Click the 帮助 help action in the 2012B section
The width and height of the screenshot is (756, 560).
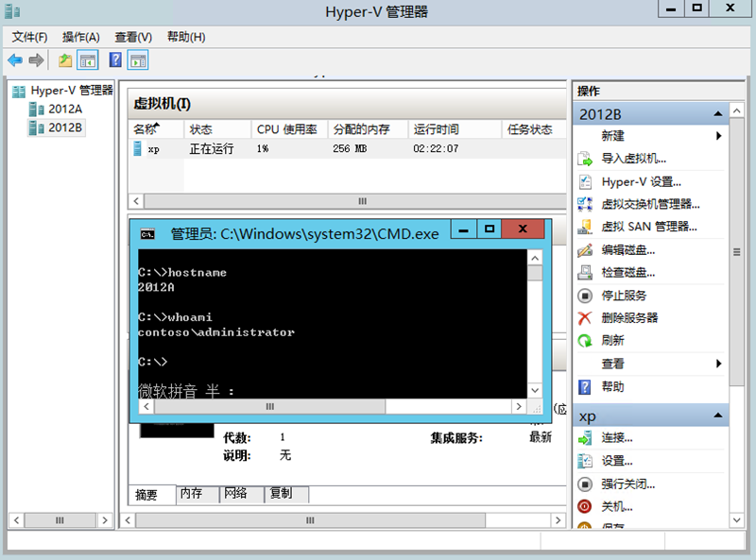tap(612, 386)
